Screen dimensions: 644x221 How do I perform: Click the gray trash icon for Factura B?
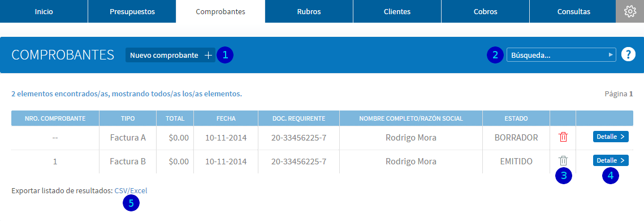[563, 160]
